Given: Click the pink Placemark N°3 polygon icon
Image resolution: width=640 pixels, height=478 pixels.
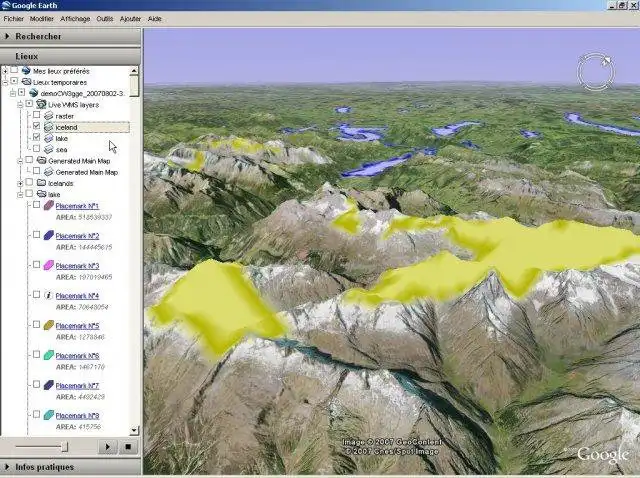Looking at the screenshot, I should (49, 265).
